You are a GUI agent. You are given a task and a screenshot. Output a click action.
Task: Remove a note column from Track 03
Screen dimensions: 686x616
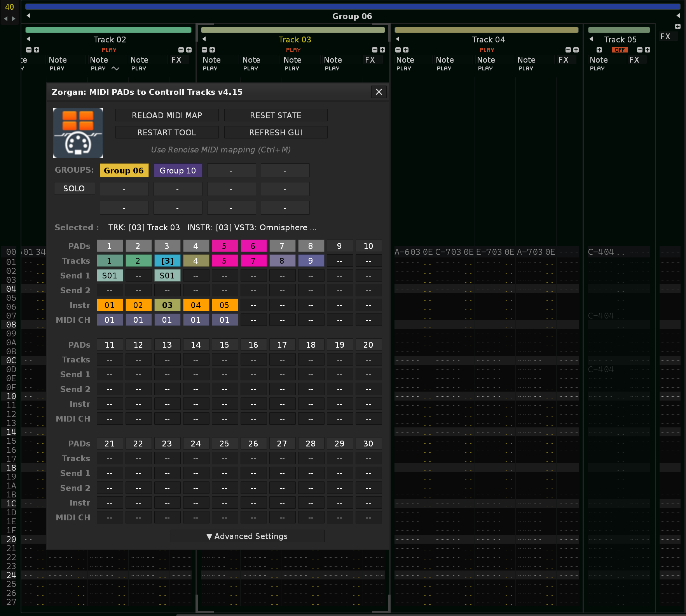(204, 50)
